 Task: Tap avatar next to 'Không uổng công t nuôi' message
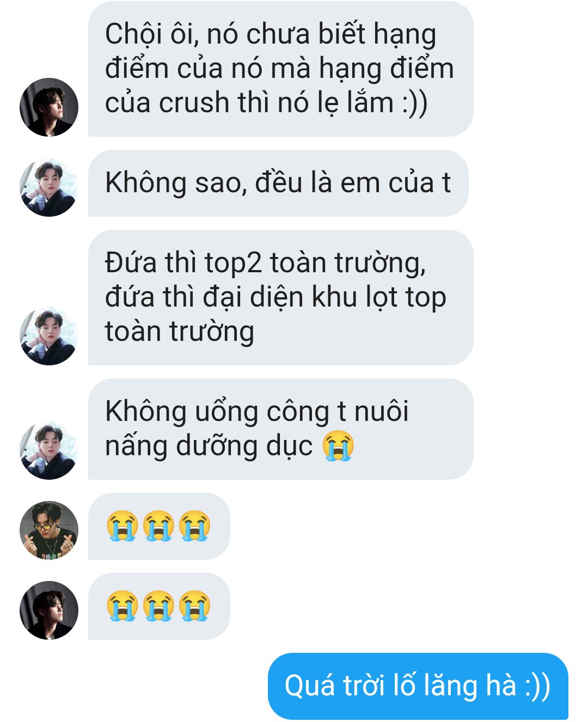(x=49, y=450)
